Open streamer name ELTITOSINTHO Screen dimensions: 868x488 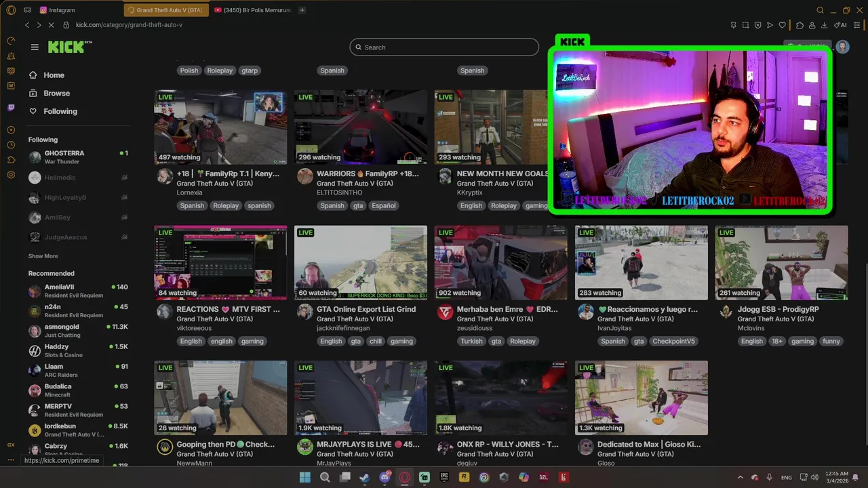point(340,192)
